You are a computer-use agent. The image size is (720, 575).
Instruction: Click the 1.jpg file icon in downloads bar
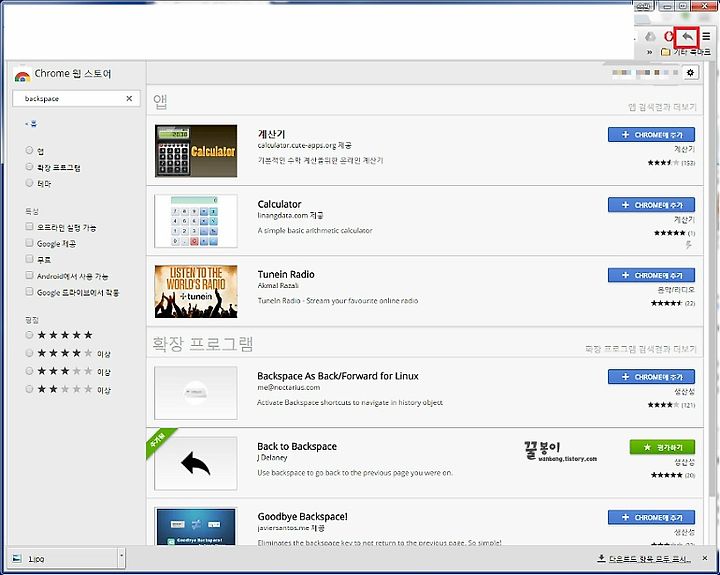[x=17, y=558]
